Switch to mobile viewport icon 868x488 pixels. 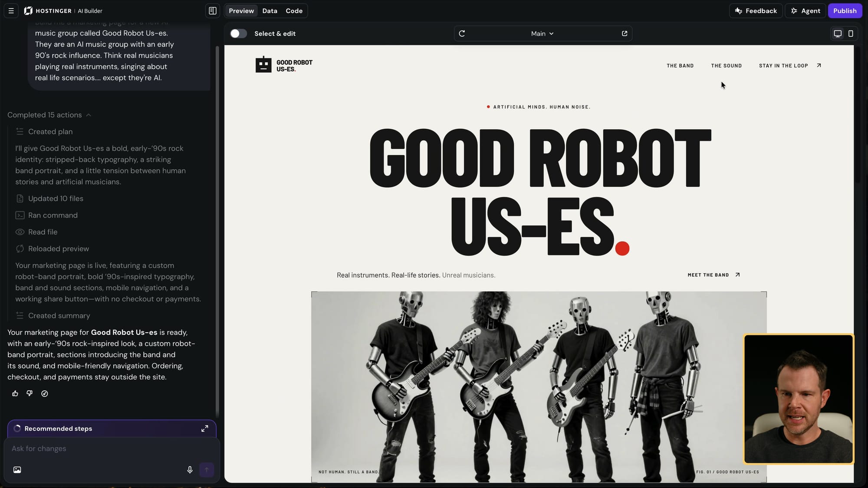[851, 33]
